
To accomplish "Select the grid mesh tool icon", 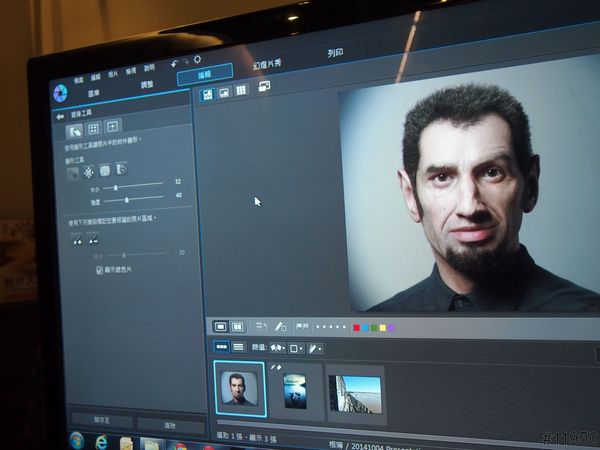I will click(x=93, y=128).
